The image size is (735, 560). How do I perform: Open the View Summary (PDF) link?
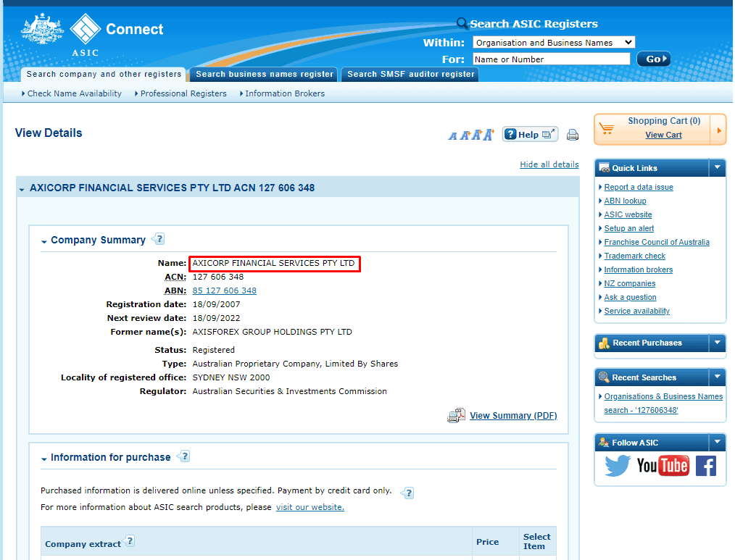click(513, 416)
